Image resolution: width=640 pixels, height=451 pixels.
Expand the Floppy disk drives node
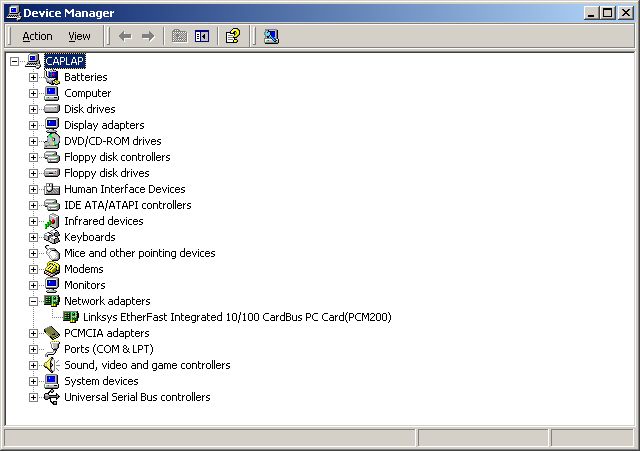coord(33,173)
